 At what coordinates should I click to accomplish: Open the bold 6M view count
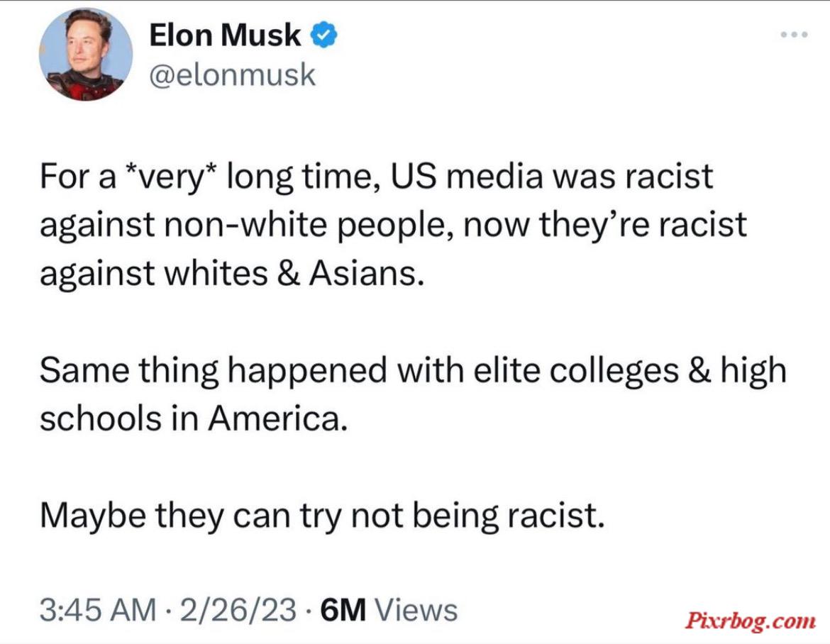pyautogui.click(x=343, y=609)
